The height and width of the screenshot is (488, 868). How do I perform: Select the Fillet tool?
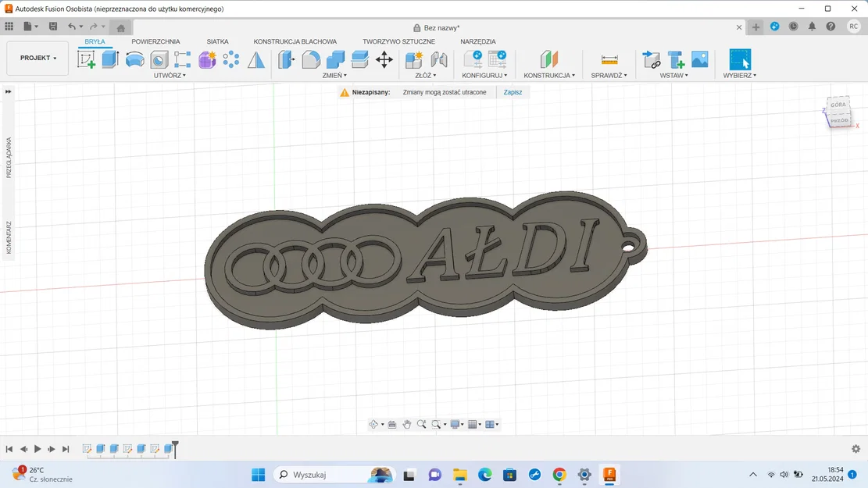click(x=310, y=59)
